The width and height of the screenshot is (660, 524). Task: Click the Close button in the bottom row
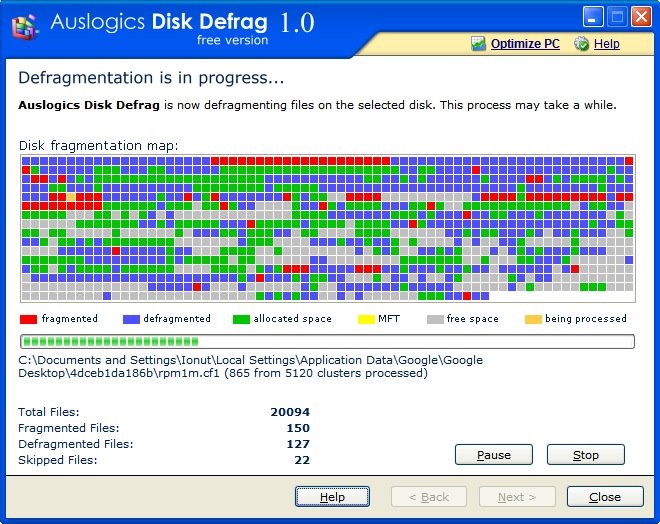pos(604,497)
